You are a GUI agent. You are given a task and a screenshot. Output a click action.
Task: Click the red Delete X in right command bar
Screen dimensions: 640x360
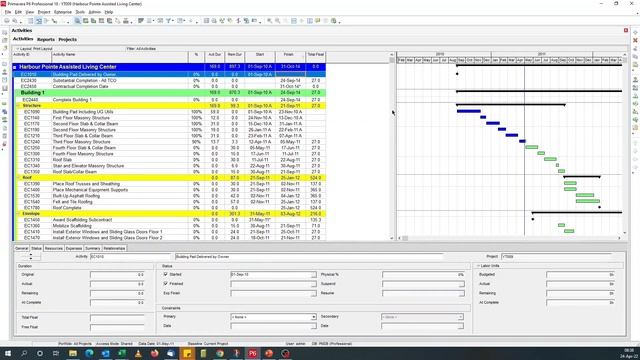635,40
